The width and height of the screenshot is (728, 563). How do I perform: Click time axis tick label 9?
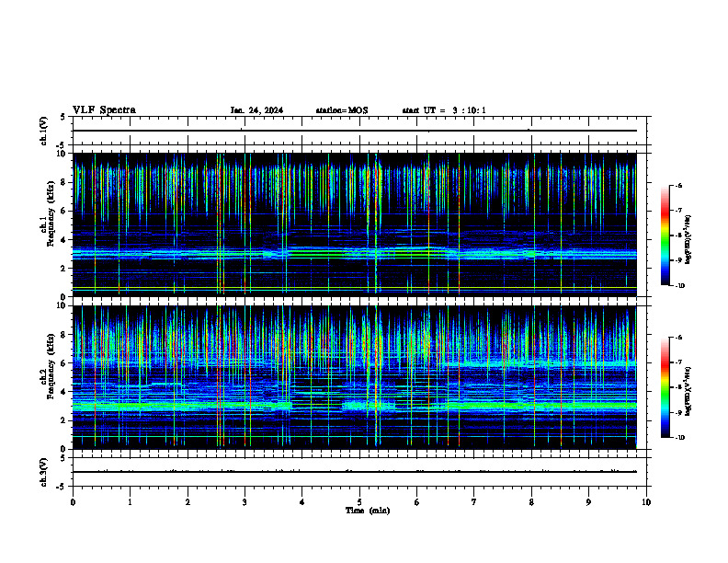tap(588, 502)
